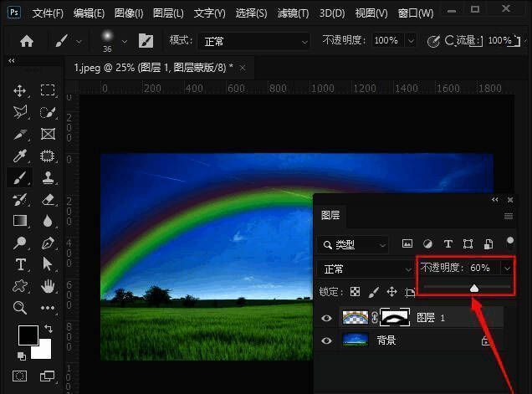Click the black foreground color swatch

point(28,335)
